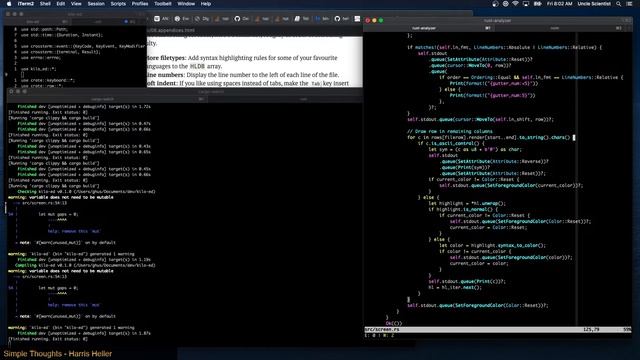Open the Apple menu

point(9,4)
